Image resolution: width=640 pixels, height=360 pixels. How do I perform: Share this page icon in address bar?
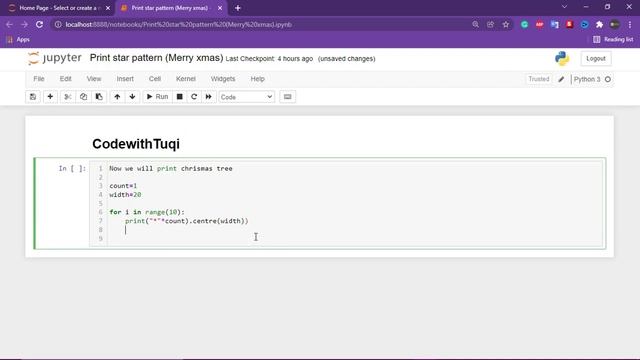(491, 24)
